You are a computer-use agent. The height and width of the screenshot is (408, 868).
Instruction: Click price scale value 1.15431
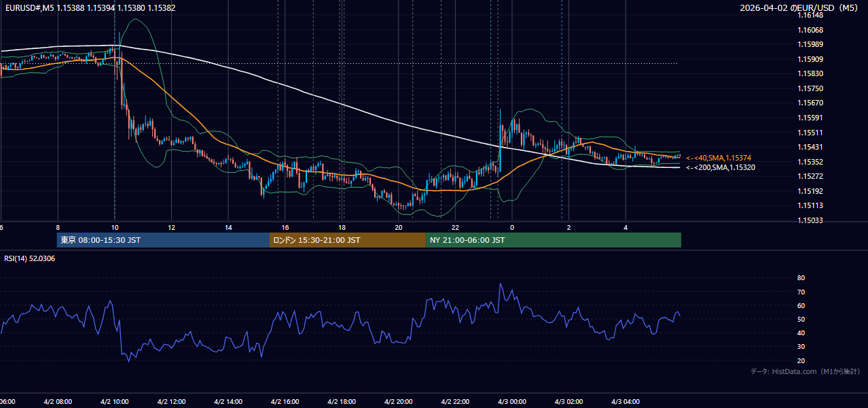(x=810, y=147)
